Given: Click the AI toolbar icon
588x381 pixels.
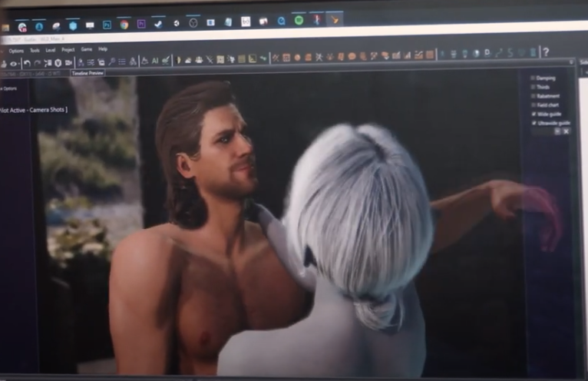Looking at the screenshot, I should coord(155,61).
